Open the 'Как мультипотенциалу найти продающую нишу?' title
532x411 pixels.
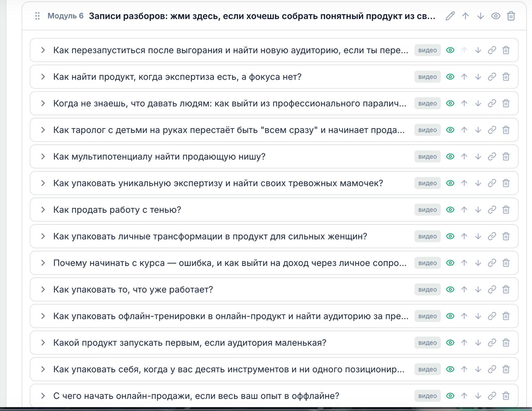(x=159, y=157)
